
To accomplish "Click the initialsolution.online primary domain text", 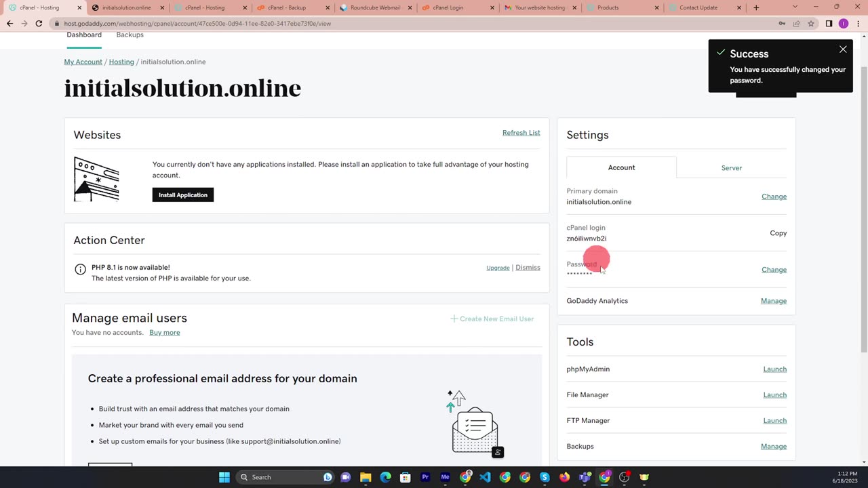I will tap(599, 202).
